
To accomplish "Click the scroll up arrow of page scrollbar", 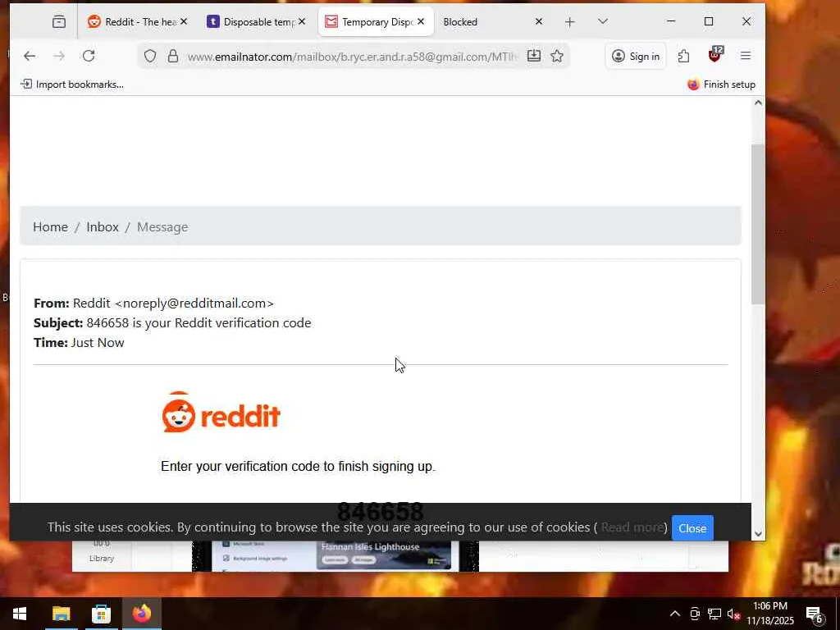I will 758,103.
